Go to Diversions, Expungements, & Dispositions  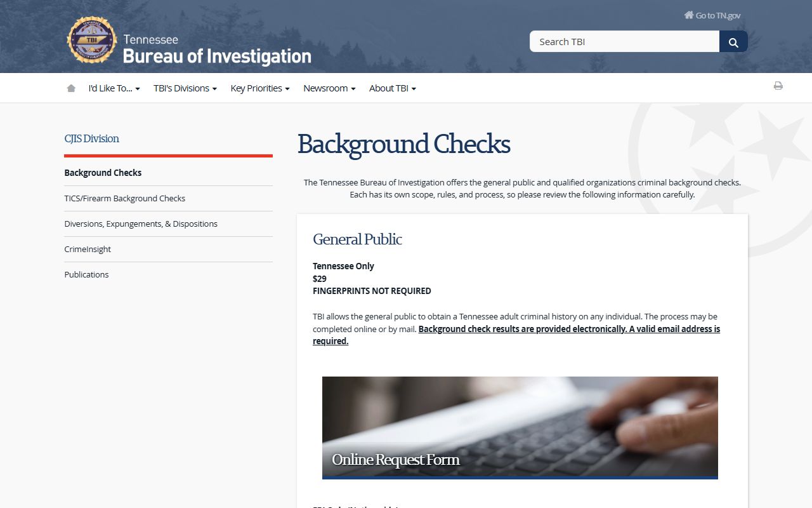tap(141, 224)
